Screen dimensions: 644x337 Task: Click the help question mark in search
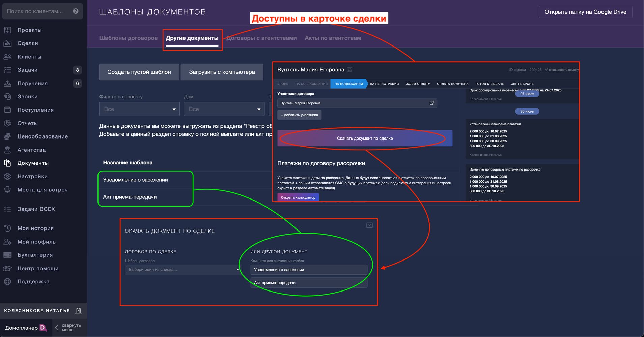pos(76,11)
